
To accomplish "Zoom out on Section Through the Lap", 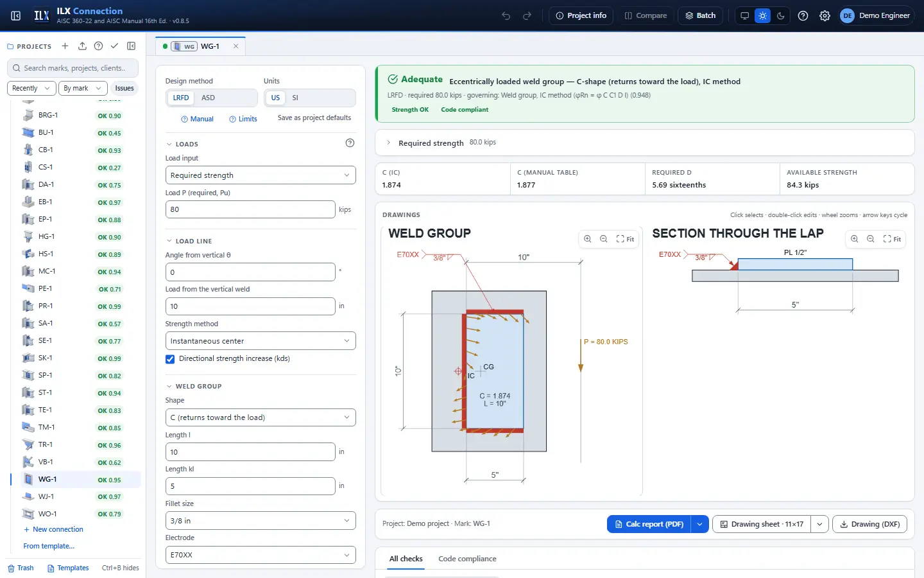I will tap(871, 239).
